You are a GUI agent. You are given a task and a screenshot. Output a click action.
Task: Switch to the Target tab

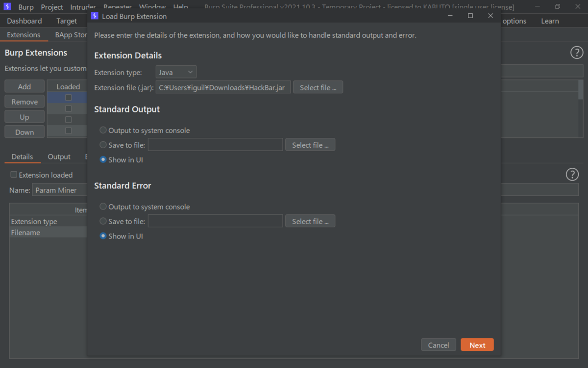click(67, 21)
